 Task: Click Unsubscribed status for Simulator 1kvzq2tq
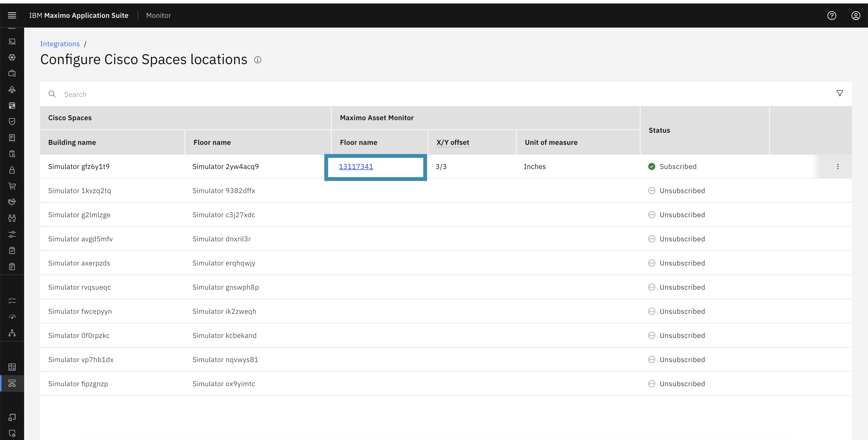pyautogui.click(x=677, y=191)
